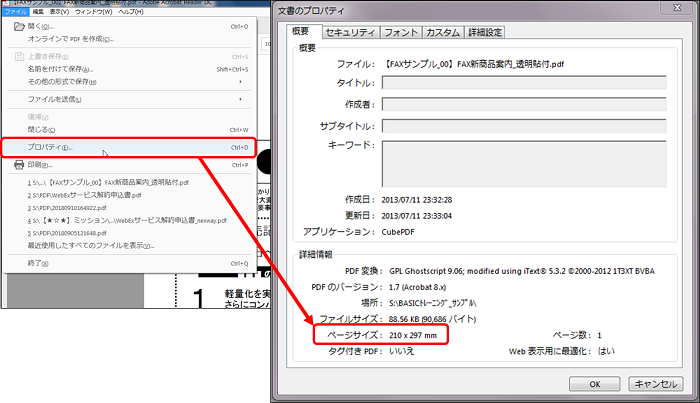Open recent file 3 20180910164922.pdf

pyautogui.click(x=67, y=208)
